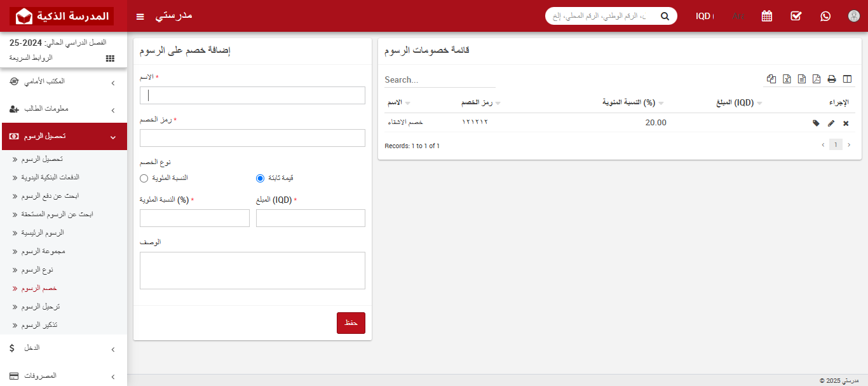868x386 pixels.
Task: Open the column visibility icon
Action: [847, 79]
